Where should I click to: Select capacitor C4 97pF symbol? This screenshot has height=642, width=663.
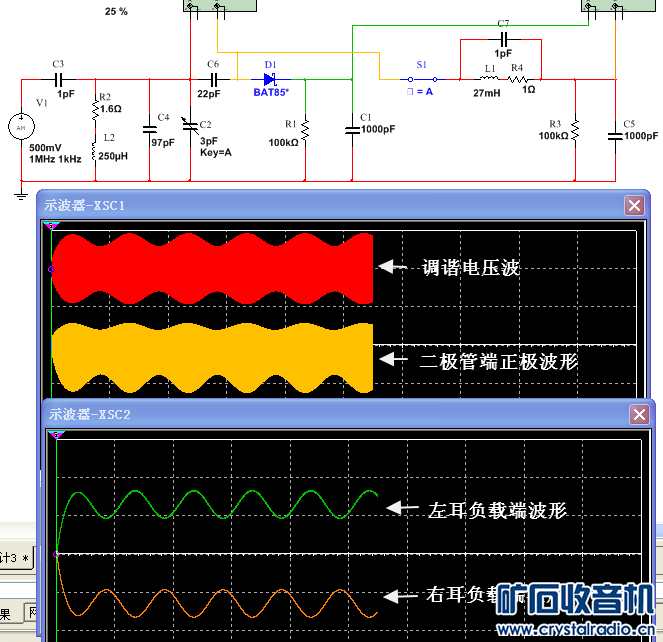[149, 130]
